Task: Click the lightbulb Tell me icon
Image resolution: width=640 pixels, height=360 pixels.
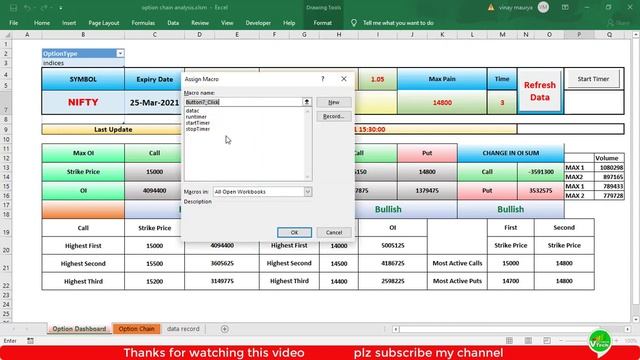Action: 354,23
